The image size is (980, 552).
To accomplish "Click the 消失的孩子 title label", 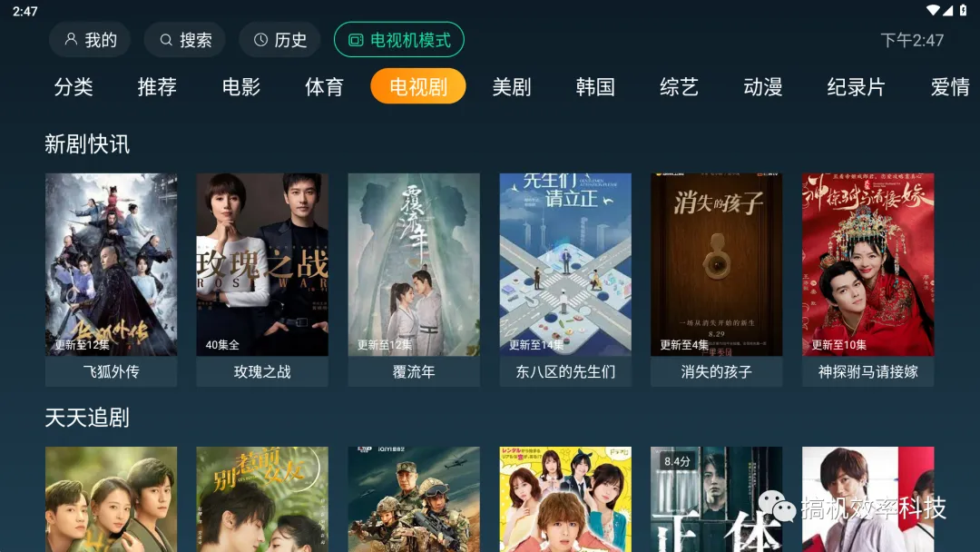I will click(x=716, y=372).
